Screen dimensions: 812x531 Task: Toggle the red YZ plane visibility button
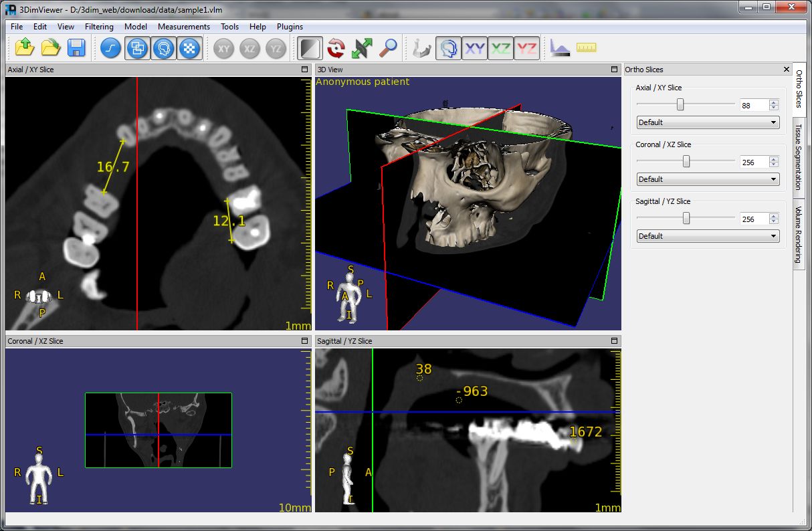[x=527, y=48]
